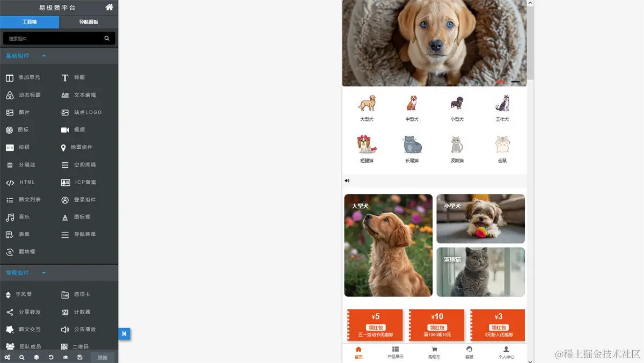
Task: Open the settings gears icon at bottom left
Action: pos(8,357)
